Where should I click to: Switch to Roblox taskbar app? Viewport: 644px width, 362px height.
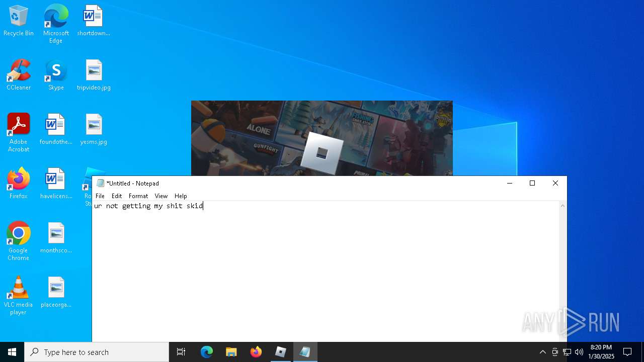coord(281,352)
